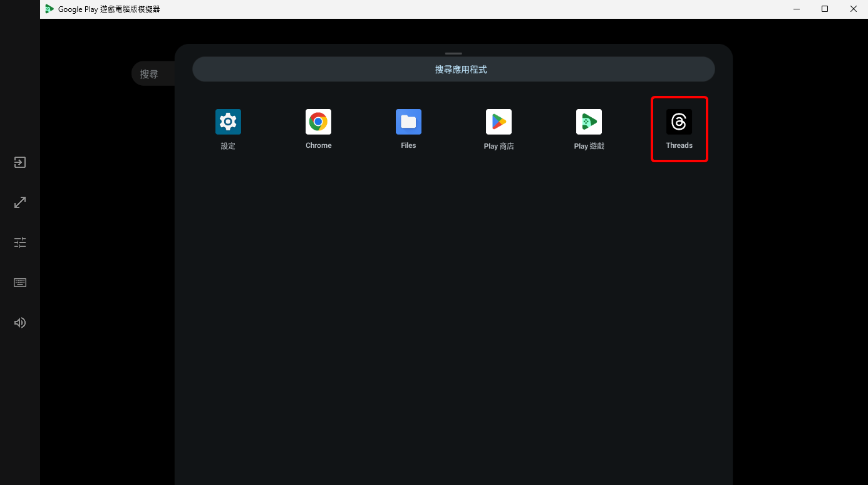Screen dimensions: 868x485
Task: Toggle the on-screen keyboard from the sidebar
Action: tap(19, 282)
